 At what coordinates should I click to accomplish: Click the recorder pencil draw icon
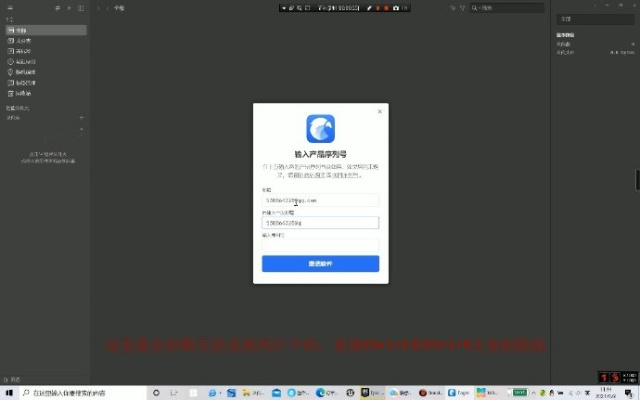coord(369,8)
